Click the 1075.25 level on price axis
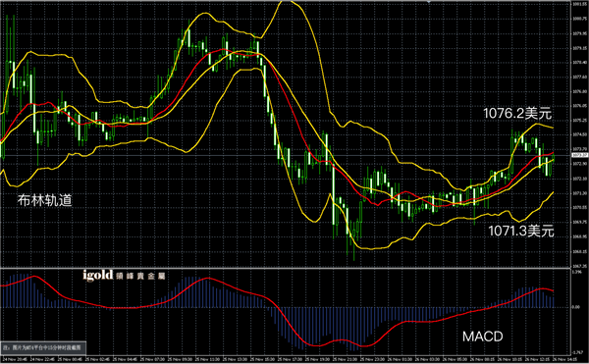 [580, 121]
